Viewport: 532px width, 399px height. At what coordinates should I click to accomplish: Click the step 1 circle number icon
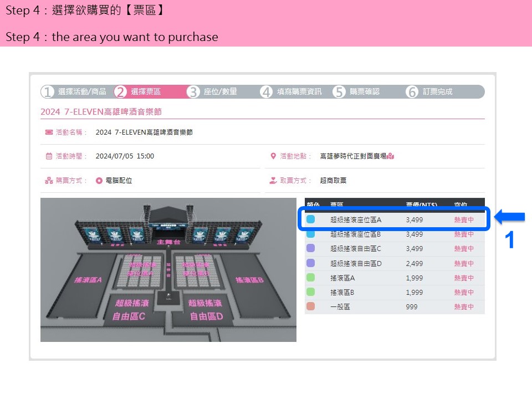48,92
